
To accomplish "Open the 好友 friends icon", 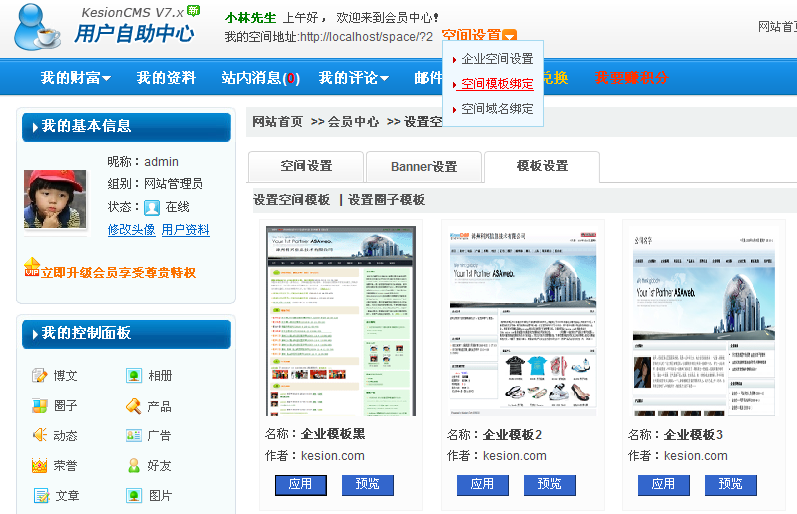I will coord(134,466).
